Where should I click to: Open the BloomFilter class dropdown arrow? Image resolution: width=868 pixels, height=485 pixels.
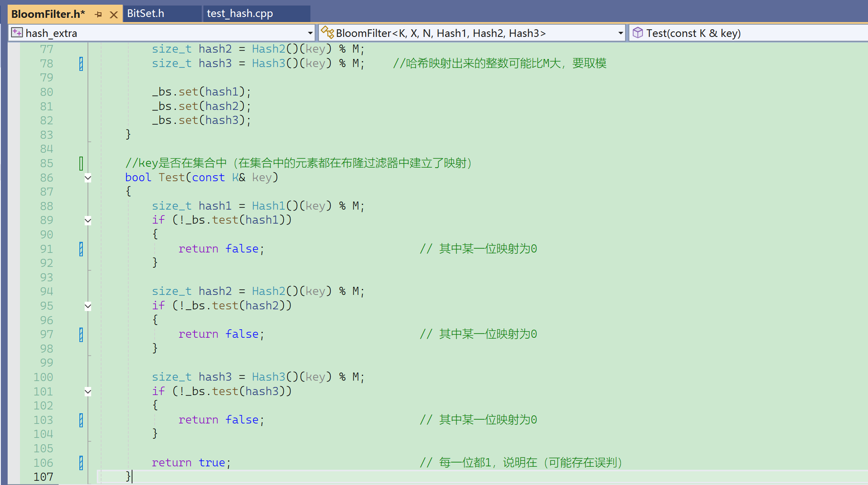[620, 33]
